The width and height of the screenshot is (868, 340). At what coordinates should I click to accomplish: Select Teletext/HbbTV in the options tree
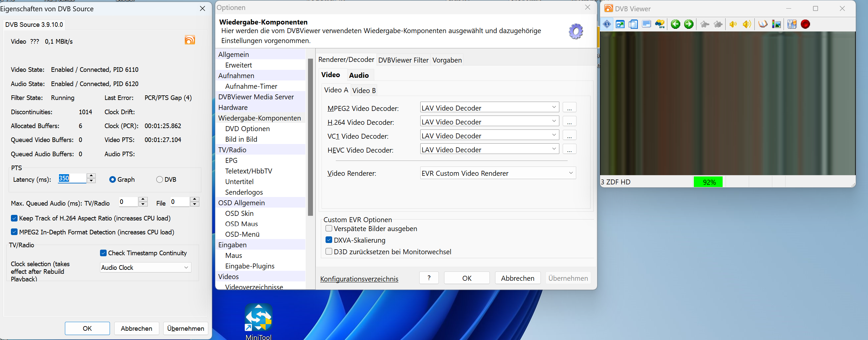(249, 171)
